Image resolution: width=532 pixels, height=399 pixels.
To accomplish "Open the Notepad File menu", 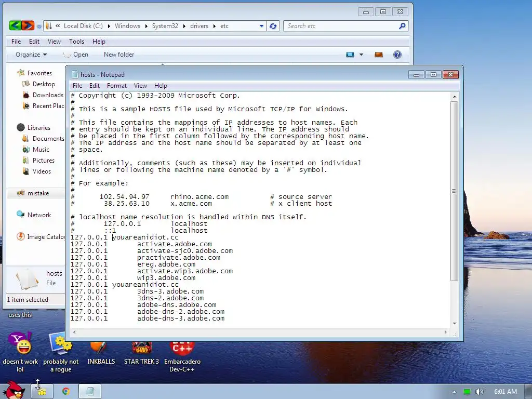I will (77, 86).
